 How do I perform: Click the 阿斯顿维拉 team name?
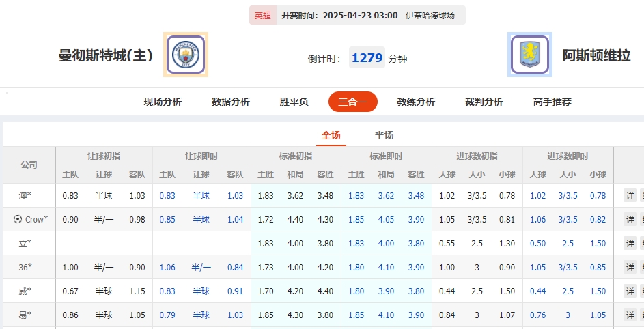[x=596, y=56]
